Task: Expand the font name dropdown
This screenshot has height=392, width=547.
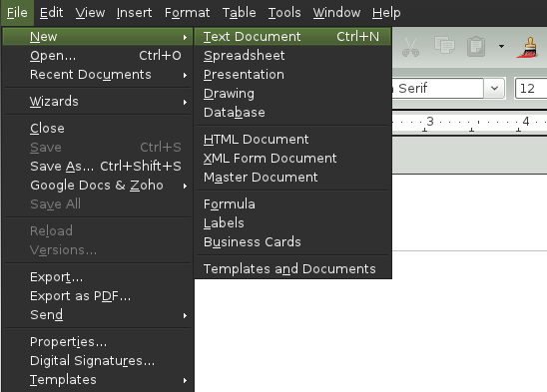Action: pos(494,88)
